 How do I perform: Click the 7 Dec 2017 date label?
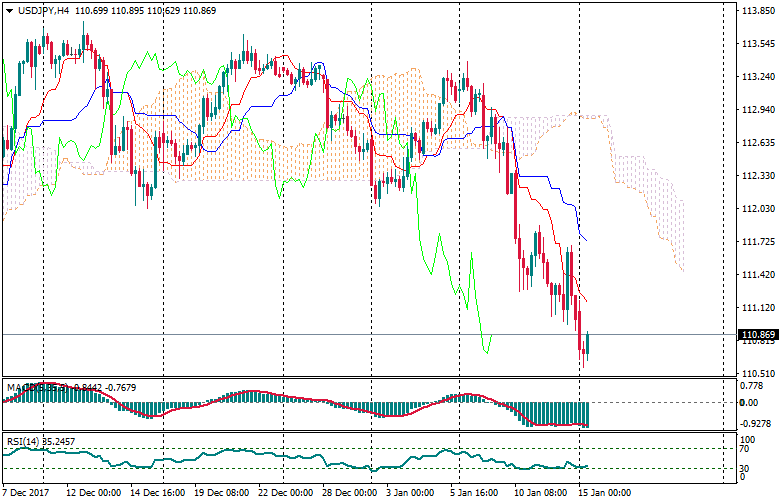[27, 493]
